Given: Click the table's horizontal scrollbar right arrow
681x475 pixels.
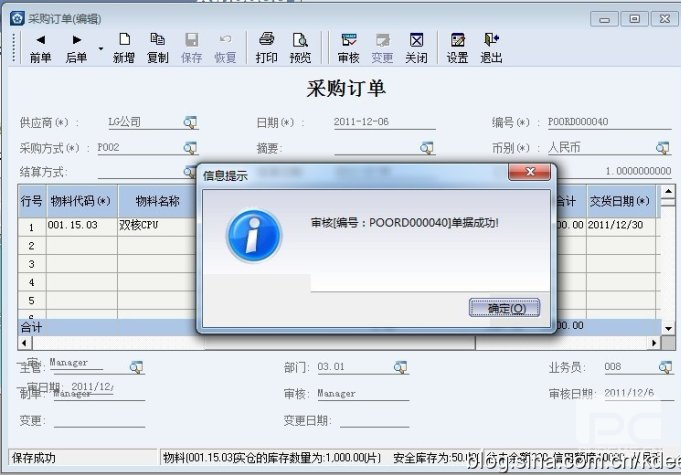Looking at the screenshot, I should pyautogui.click(x=655, y=343).
